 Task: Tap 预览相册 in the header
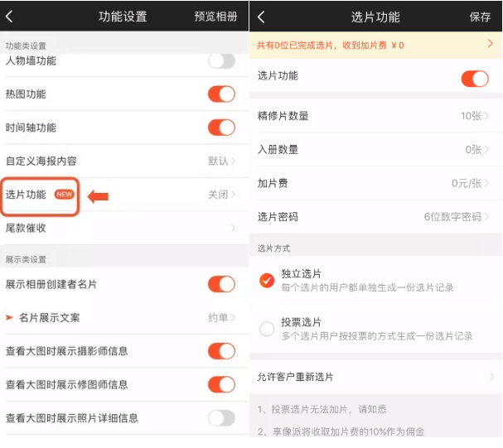point(215,17)
